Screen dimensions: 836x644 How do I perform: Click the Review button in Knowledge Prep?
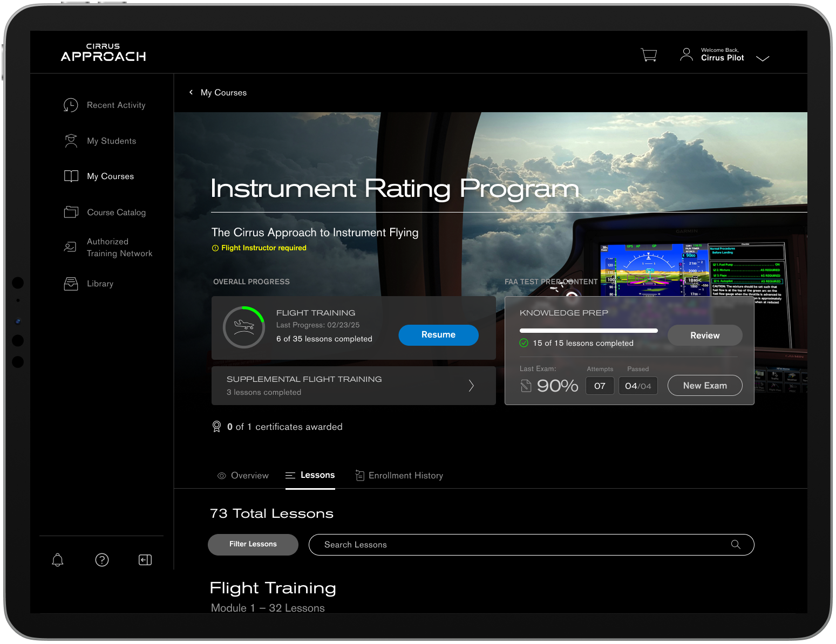point(705,335)
